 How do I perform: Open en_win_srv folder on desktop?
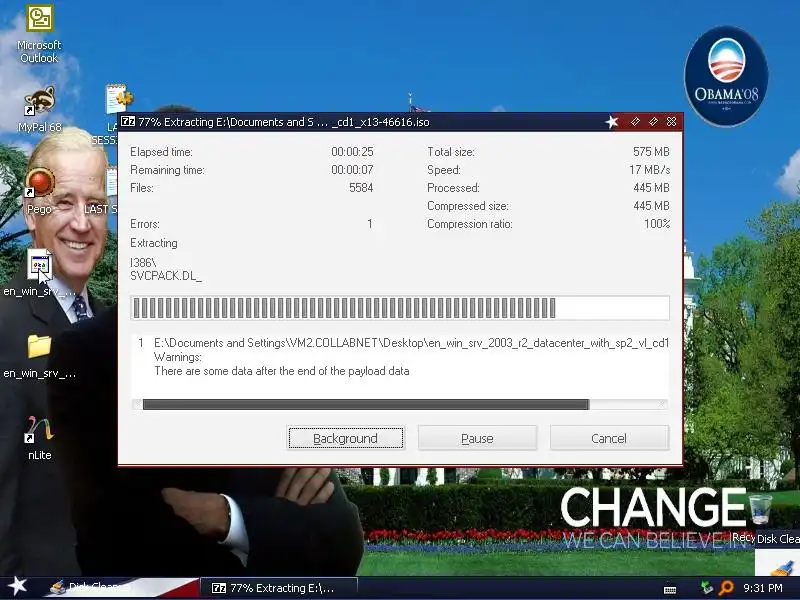(x=39, y=347)
